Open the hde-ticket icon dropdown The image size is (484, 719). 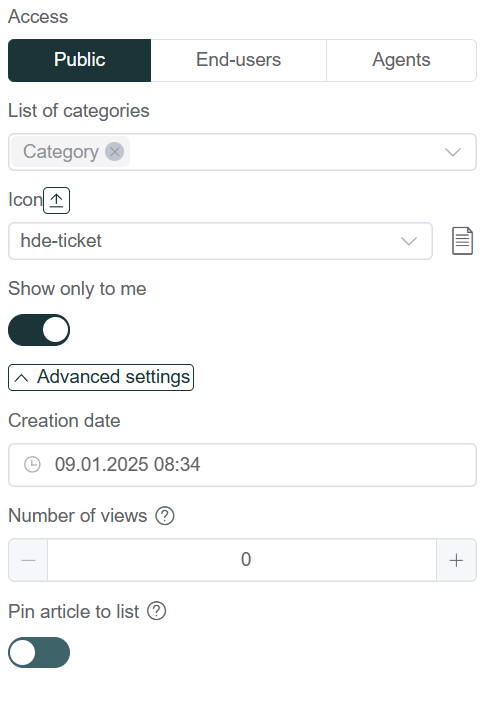click(220, 241)
